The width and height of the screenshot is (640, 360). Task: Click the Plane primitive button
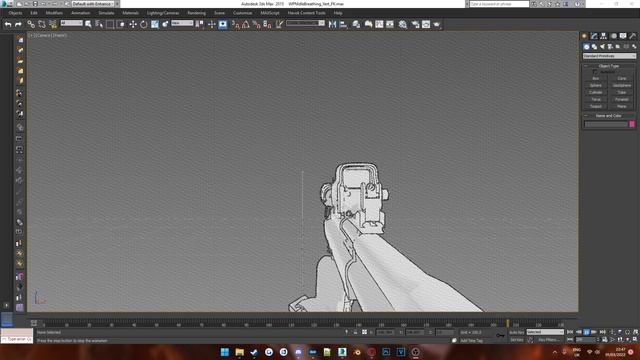622,106
